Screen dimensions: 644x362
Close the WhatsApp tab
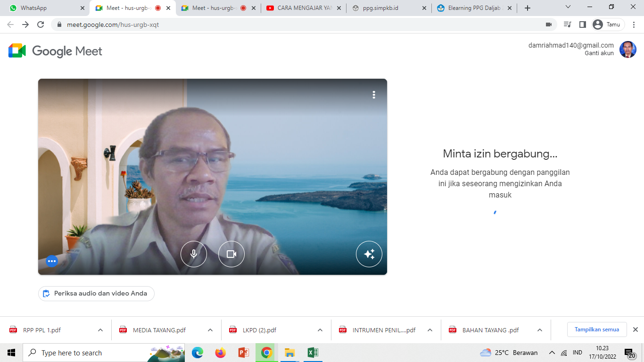(x=83, y=8)
